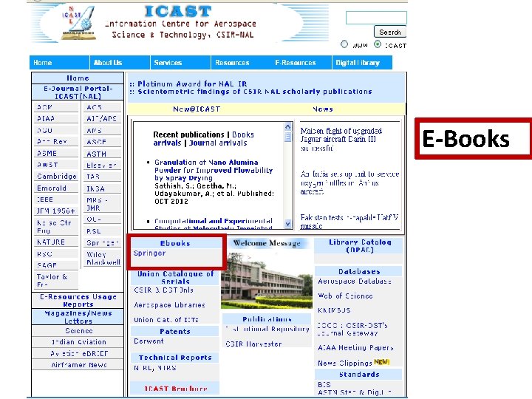Click the Databases section heading

point(359,271)
